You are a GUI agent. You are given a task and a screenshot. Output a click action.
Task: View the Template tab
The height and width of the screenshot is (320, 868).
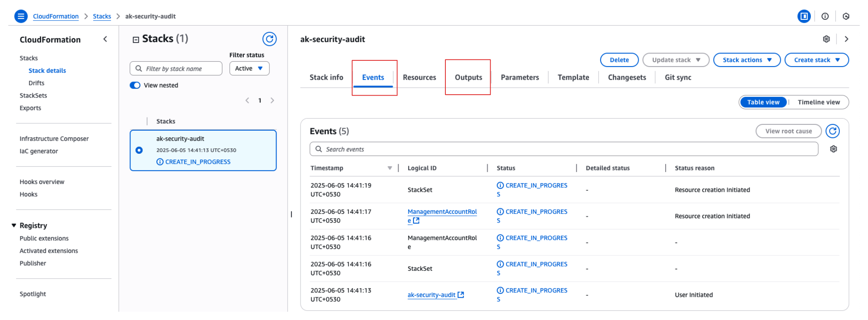coord(573,77)
